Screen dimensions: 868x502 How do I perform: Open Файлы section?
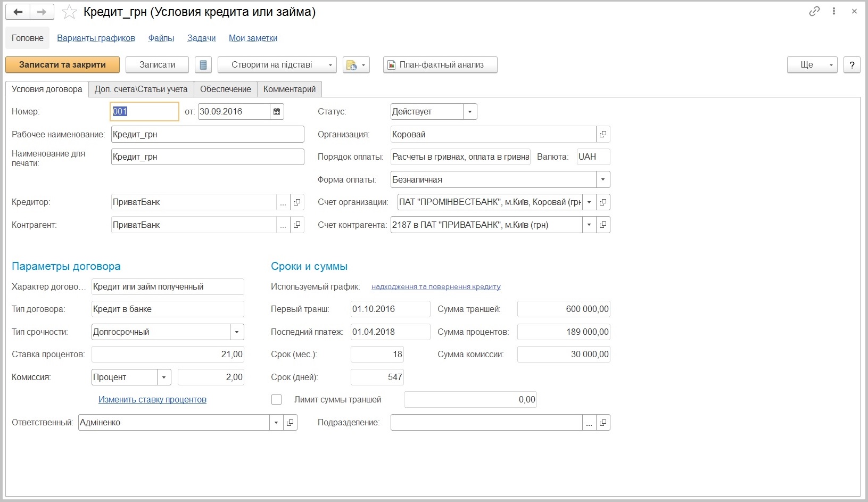click(x=161, y=38)
